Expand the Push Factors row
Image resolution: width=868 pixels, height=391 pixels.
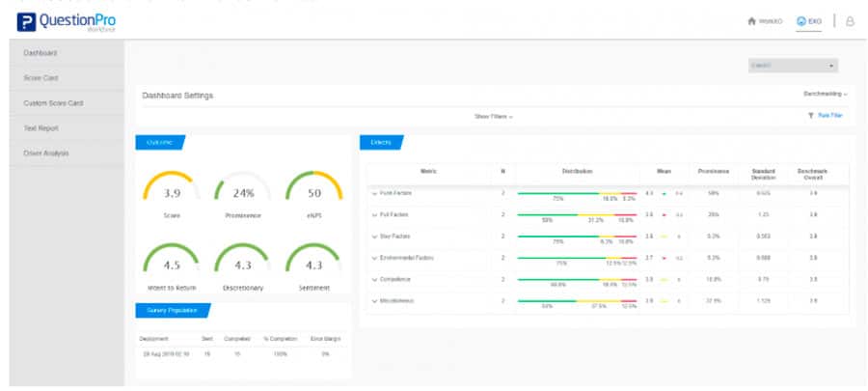[x=374, y=193]
